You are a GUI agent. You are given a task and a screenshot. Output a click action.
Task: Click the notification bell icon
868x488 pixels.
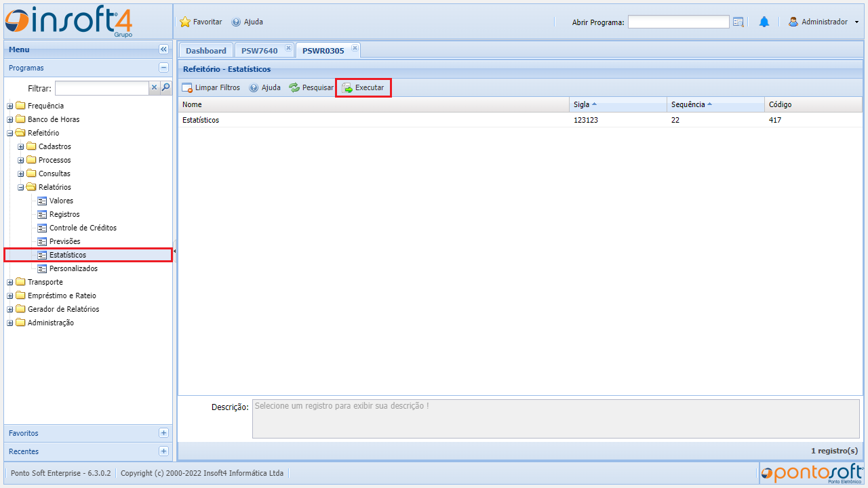764,22
